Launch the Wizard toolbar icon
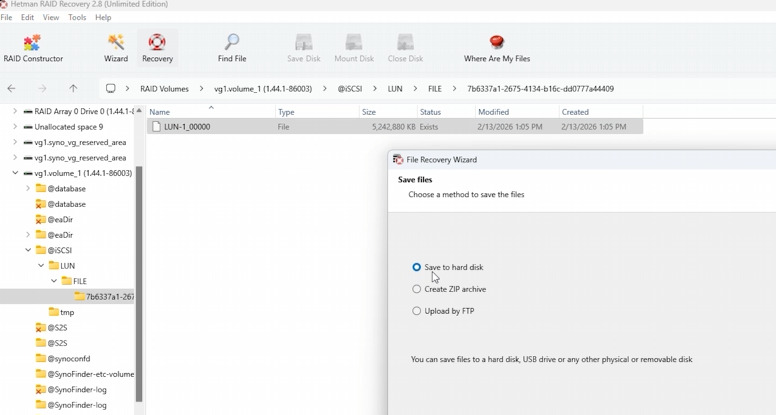Image resolution: width=776 pixels, height=415 pixels. 116,48
